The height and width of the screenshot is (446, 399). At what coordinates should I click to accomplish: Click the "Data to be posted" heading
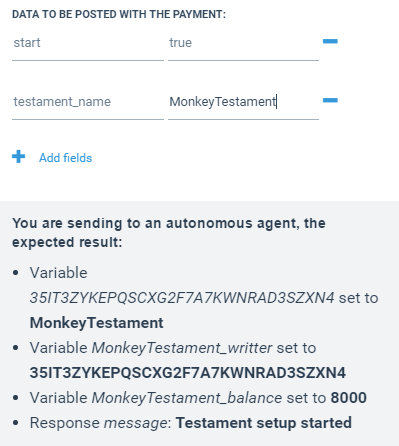pos(119,14)
